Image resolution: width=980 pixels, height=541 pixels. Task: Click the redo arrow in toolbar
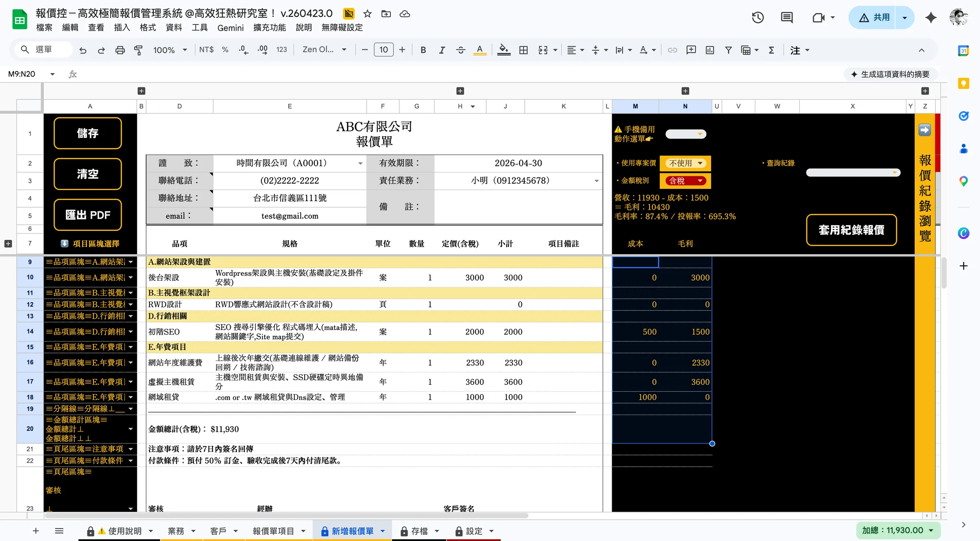[x=101, y=50]
